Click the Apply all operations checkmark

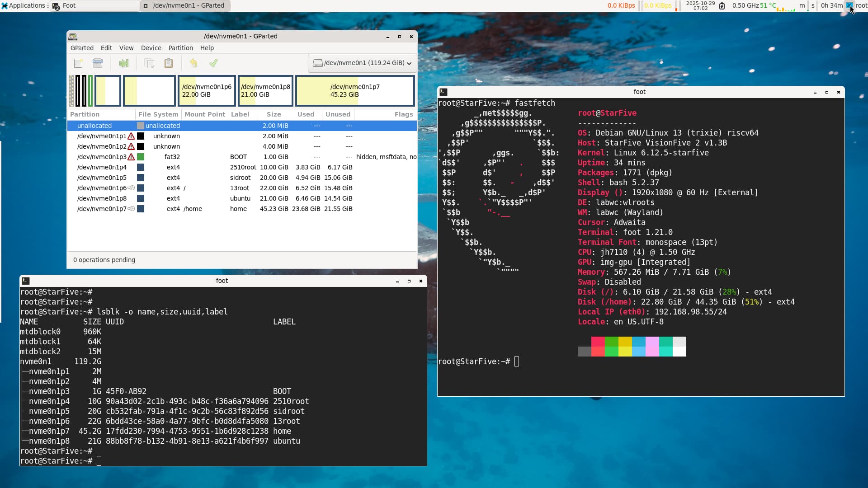coord(213,63)
